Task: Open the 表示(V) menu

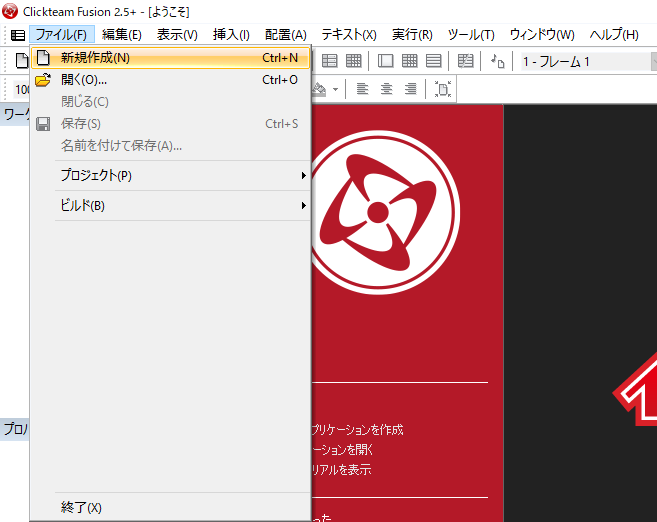Action: point(177,34)
